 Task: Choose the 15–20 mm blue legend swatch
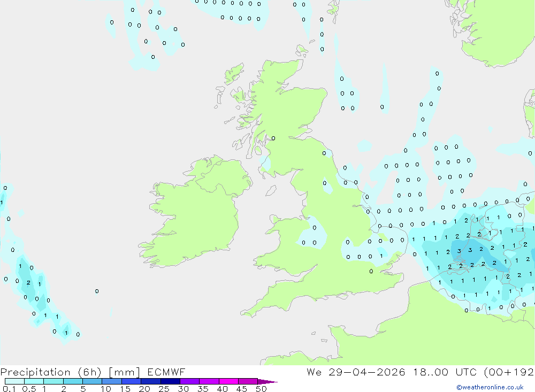(x=132, y=381)
